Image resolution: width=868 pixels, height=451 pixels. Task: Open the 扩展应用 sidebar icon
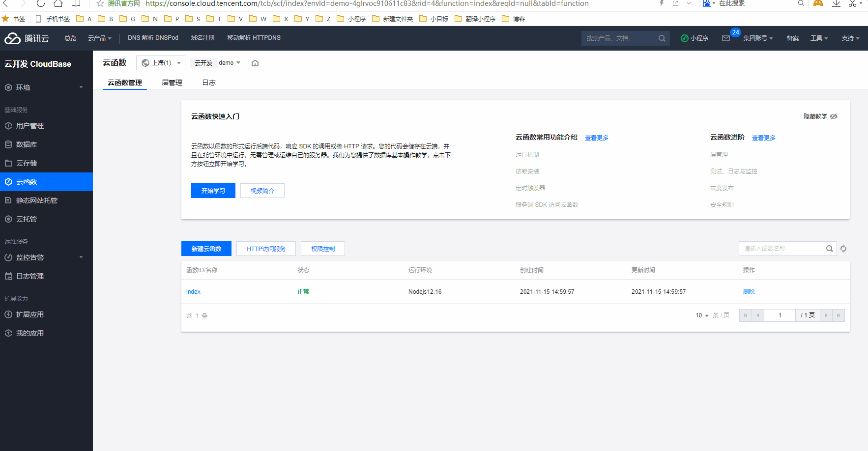[x=8, y=314]
